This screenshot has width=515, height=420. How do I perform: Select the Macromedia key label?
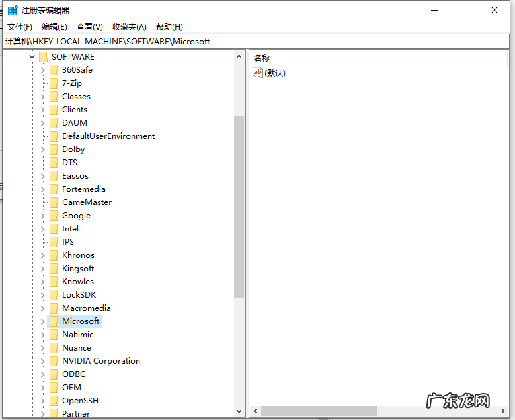[87, 308]
